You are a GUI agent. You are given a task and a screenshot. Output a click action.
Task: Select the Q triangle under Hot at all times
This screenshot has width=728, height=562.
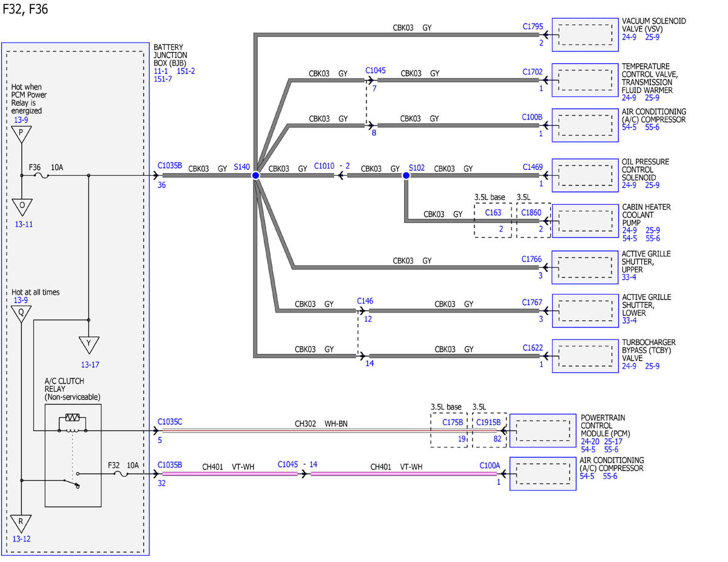pos(22,313)
